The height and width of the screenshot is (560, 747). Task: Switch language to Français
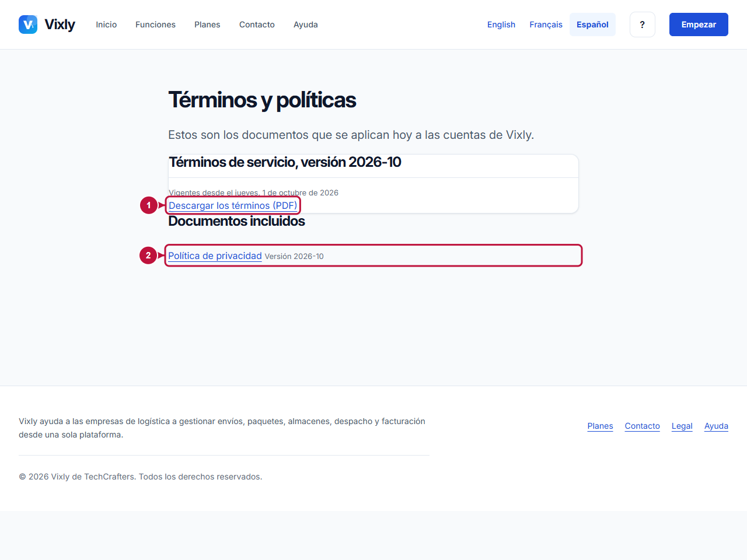(546, 24)
